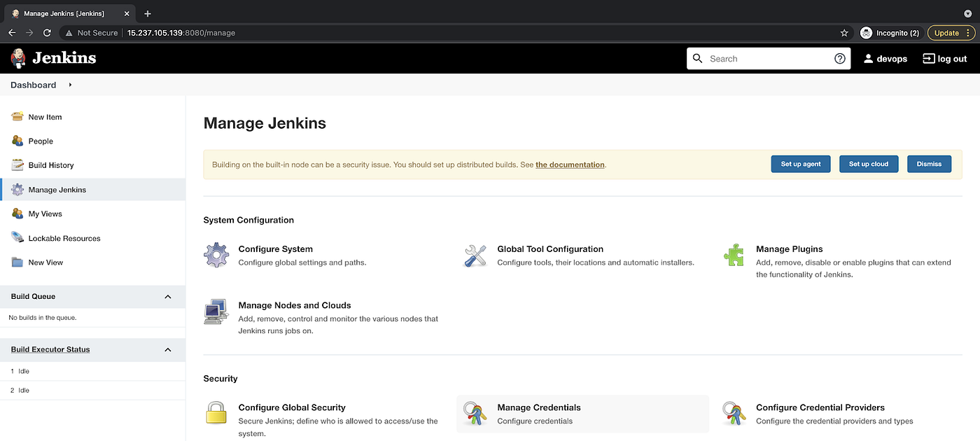Screen dimensions: 980x441
Task: Open Configure System title link
Action: pos(275,248)
